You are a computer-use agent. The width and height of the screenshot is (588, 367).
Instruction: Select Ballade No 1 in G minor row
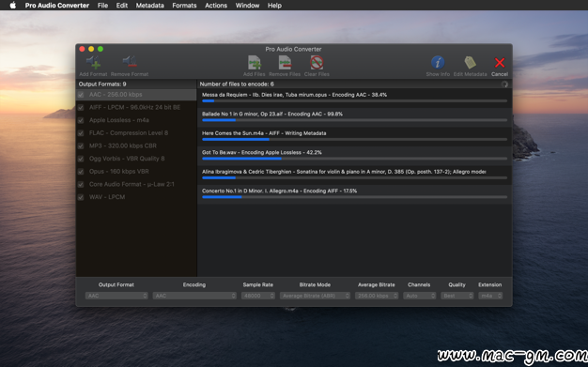[354, 117]
